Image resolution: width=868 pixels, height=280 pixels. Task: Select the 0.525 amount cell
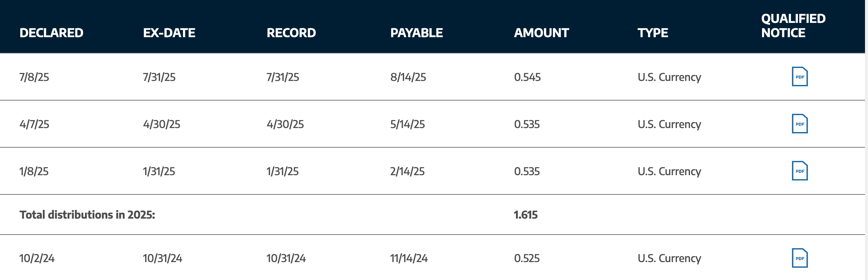(x=527, y=258)
